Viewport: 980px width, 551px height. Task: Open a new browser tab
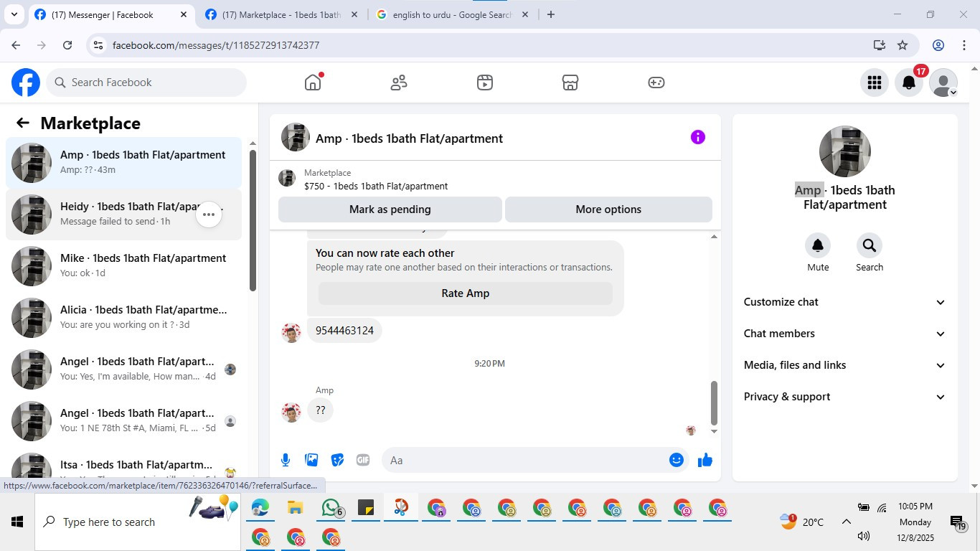[x=551, y=14]
